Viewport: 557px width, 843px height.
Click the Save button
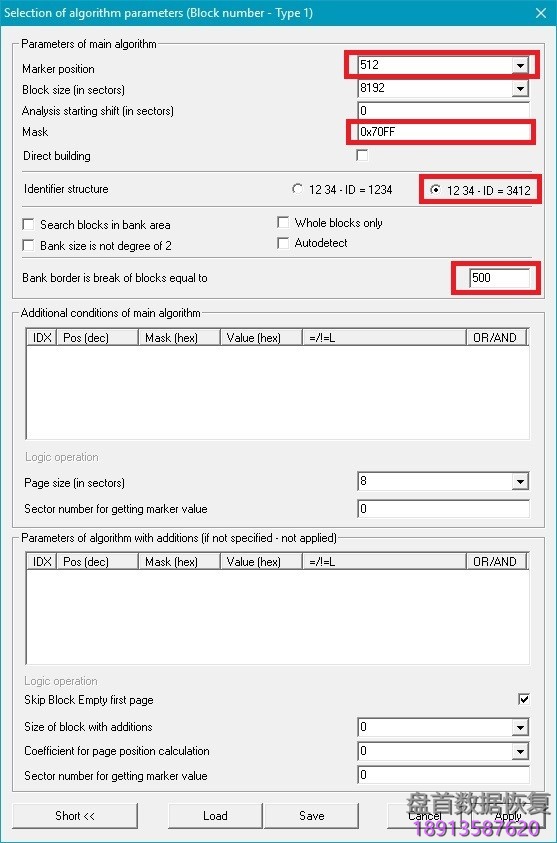[x=311, y=816]
